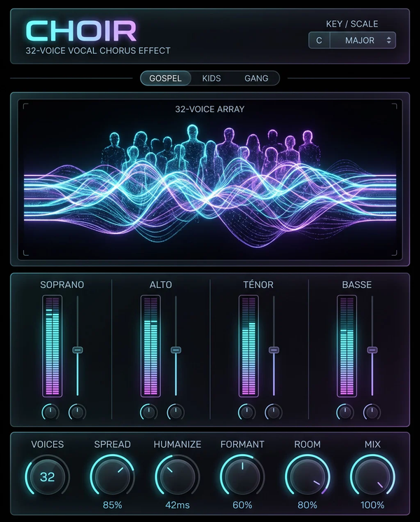Click the right small knob under SOPRANO

(77, 413)
